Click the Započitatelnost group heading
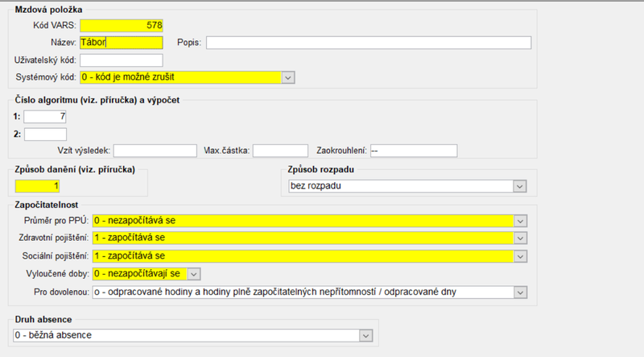 pos(47,205)
